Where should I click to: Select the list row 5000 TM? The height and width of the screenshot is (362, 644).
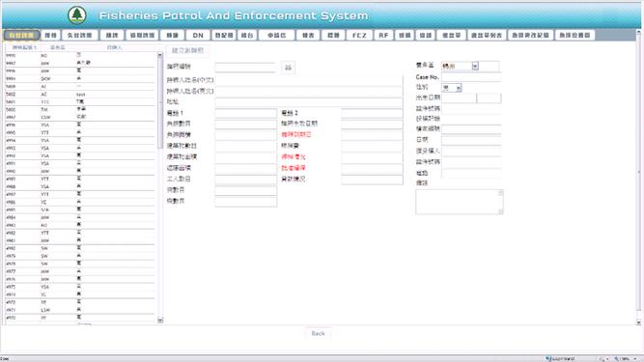coord(80,110)
